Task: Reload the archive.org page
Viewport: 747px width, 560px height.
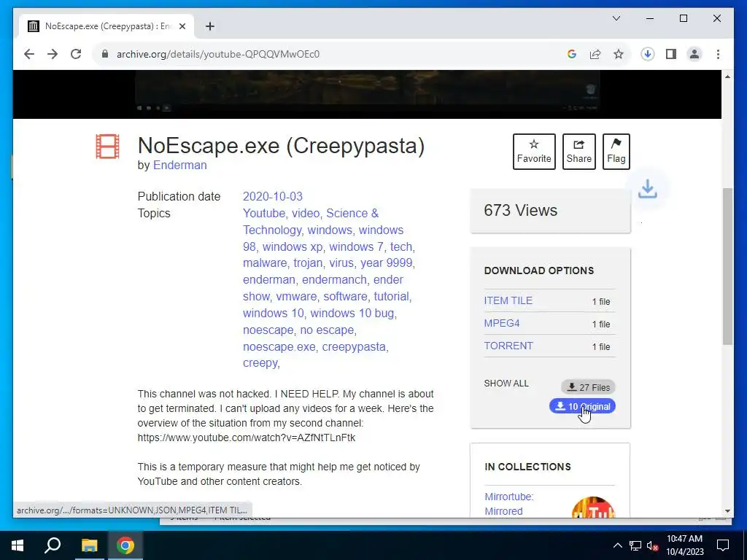Action: [x=76, y=54]
